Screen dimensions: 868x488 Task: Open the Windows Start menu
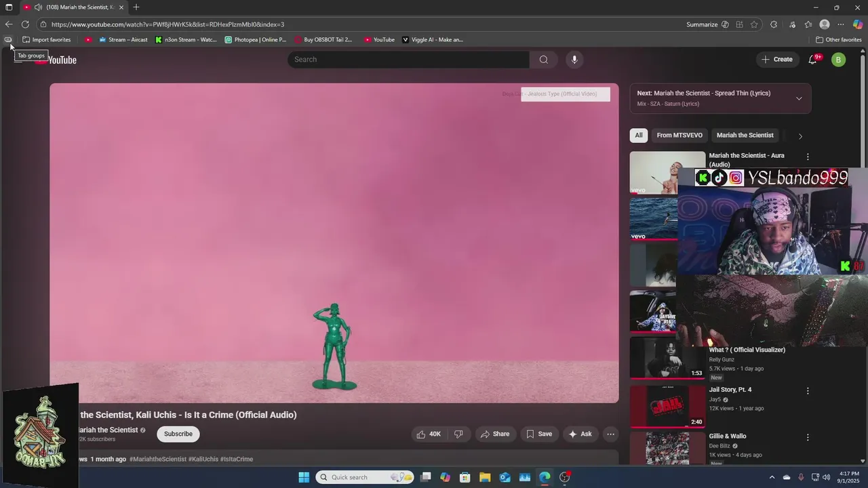(x=304, y=477)
